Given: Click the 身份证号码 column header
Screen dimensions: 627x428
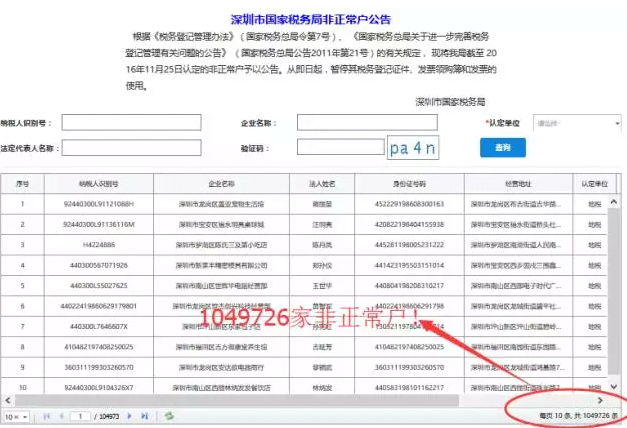Looking at the screenshot, I should click(x=407, y=184).
